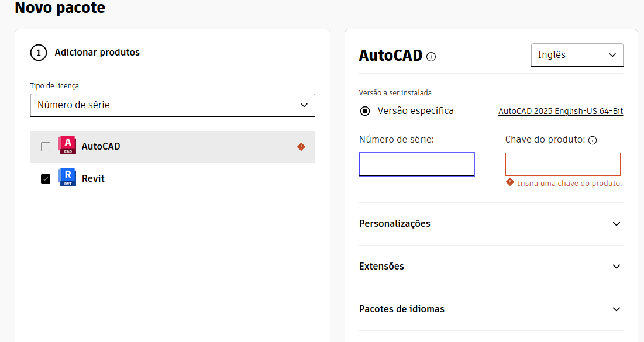
Task: Expand the Personalizações section
Action: (x=491, y=224)
